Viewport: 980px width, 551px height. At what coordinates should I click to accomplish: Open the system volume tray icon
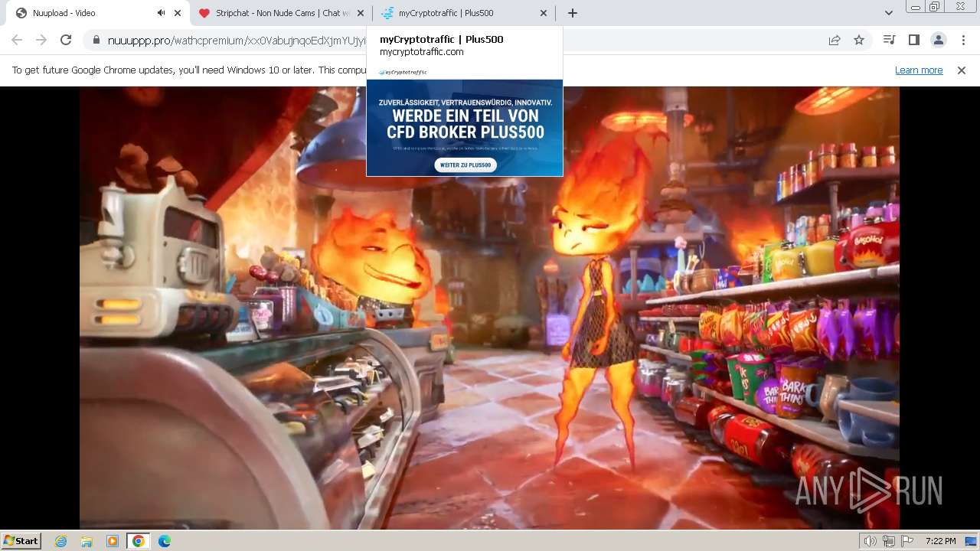[871, 541]
